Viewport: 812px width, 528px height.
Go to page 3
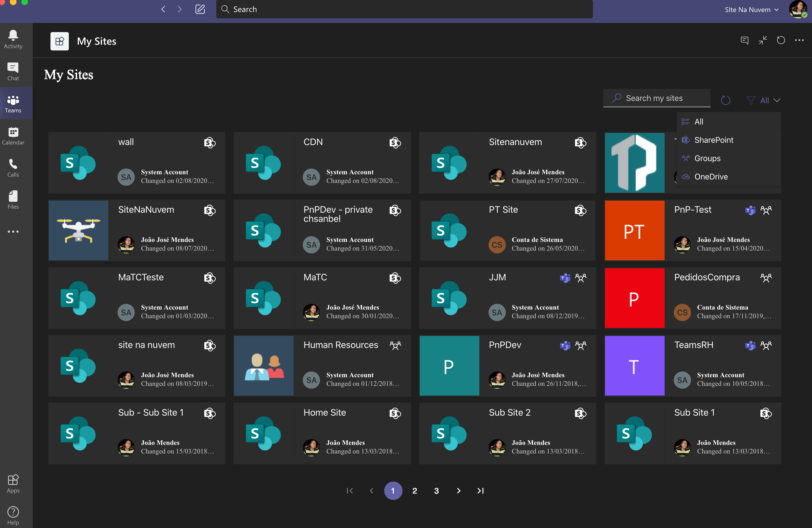pos(436,490)
